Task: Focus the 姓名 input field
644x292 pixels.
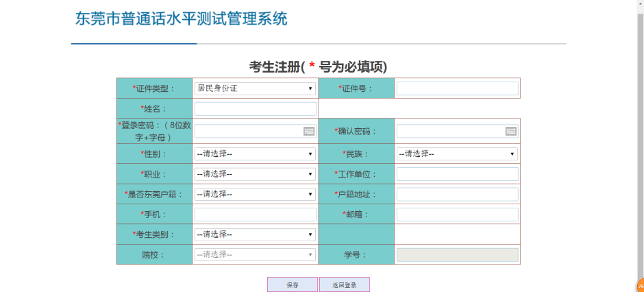Action: (x=256, y=109)
